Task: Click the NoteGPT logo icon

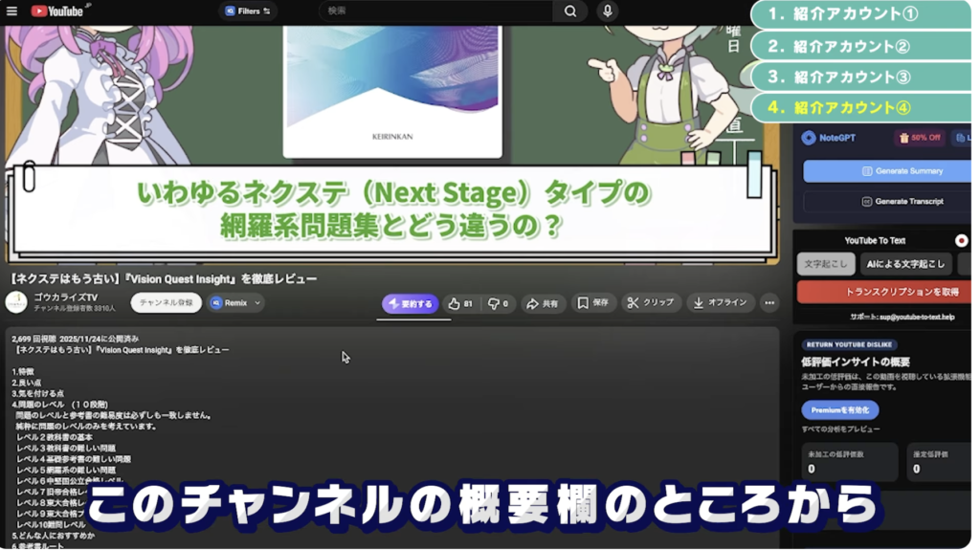Action: pos(809,138)
